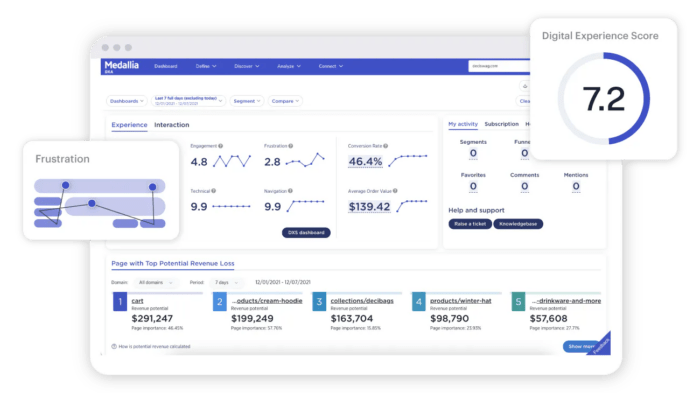Click the $291,247 revenue potential value
Image resolution: width=700 pixels, height=393 pixels.
[152, 319]
